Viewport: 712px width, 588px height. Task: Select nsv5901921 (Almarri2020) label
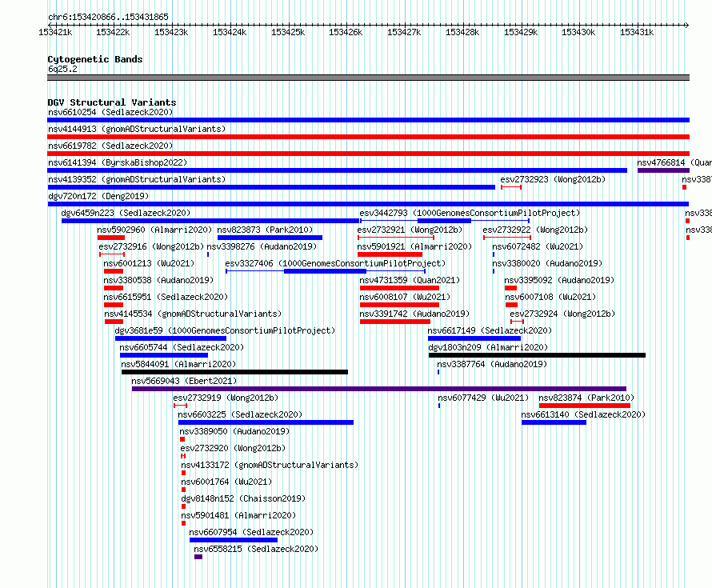(x=414, y=246)
